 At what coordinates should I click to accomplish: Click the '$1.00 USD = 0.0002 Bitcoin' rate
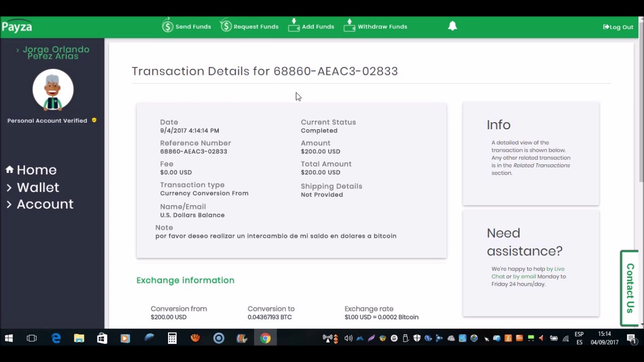pyautogui.click(x=381, y=317)
